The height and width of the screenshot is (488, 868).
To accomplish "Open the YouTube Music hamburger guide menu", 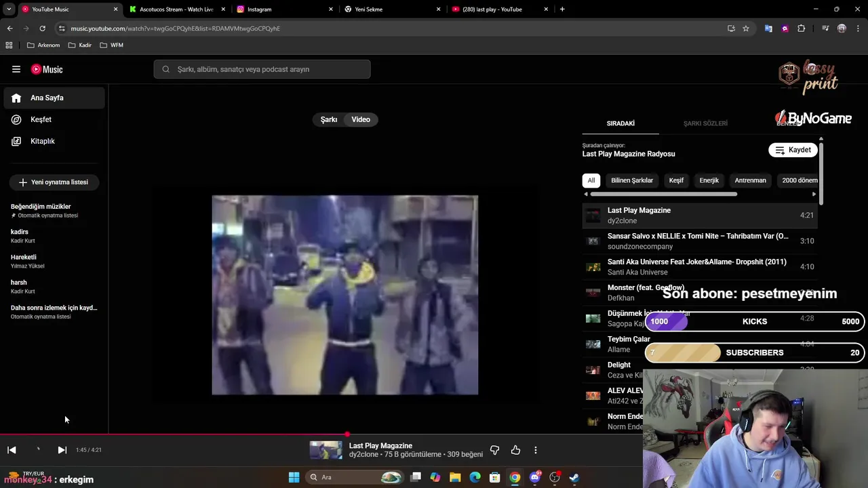I will tap(16, 69).
